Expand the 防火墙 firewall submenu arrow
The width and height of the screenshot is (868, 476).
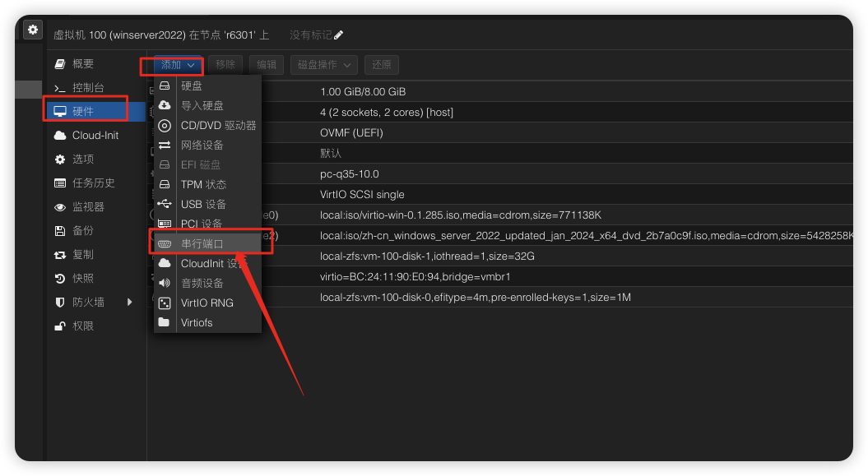point(129,303)
